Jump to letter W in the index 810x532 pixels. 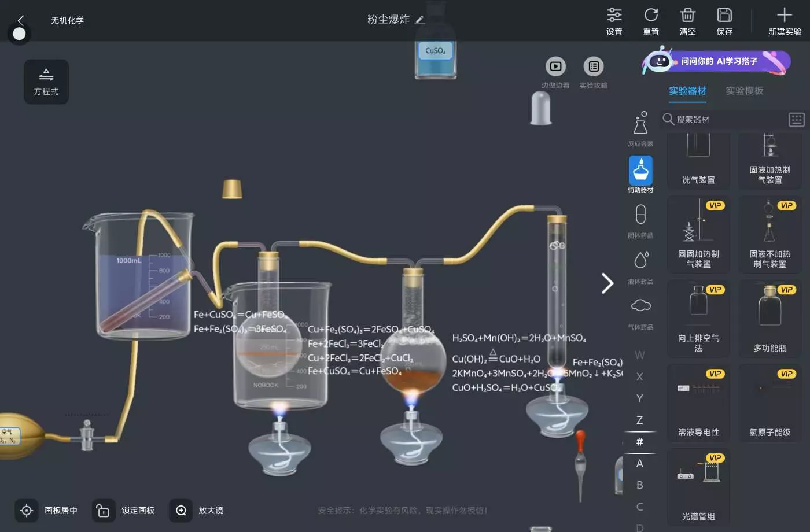point(639,355)
